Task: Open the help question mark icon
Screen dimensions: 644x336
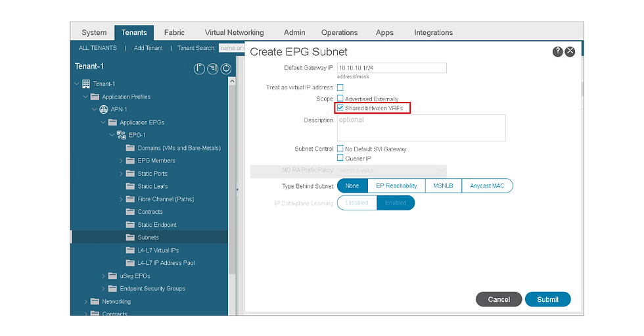Action: tap(557, 52)
